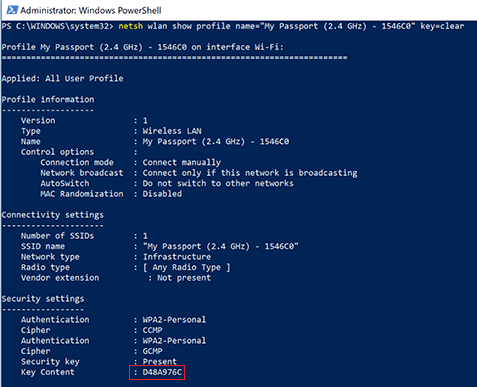This screenshot has height=387, width=477.
Task: Click the PowerShell icon in title bar
Action: (x=12, y=10)
